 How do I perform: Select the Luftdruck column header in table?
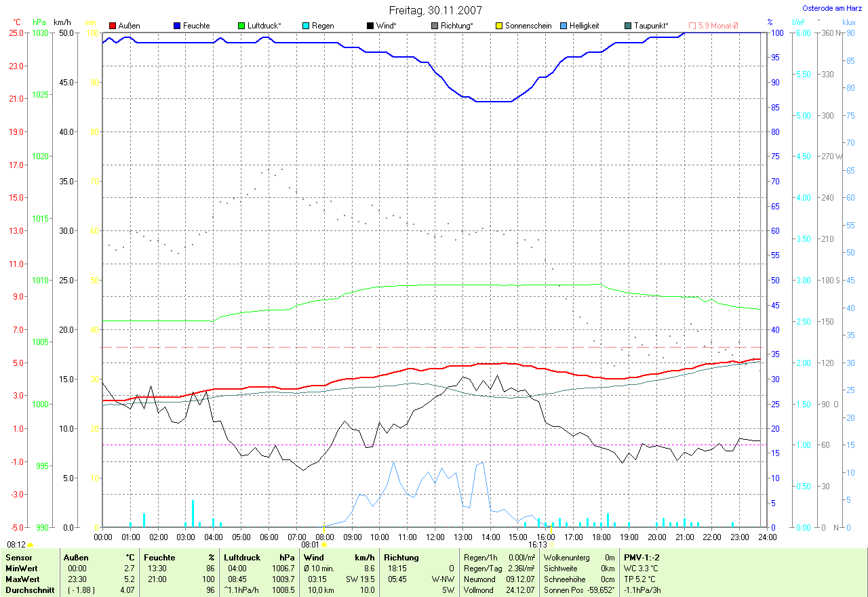click(242, 558)
